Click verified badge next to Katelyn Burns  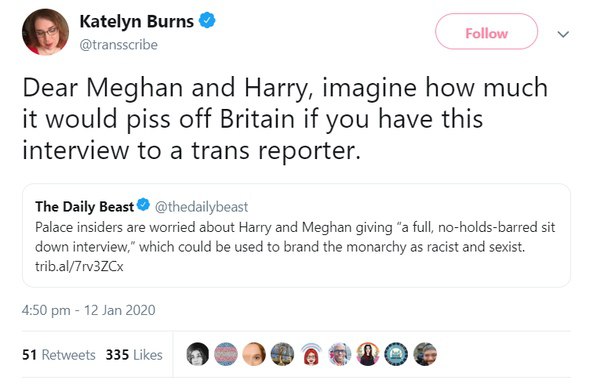pyautogui.click(x=207, y=20)
